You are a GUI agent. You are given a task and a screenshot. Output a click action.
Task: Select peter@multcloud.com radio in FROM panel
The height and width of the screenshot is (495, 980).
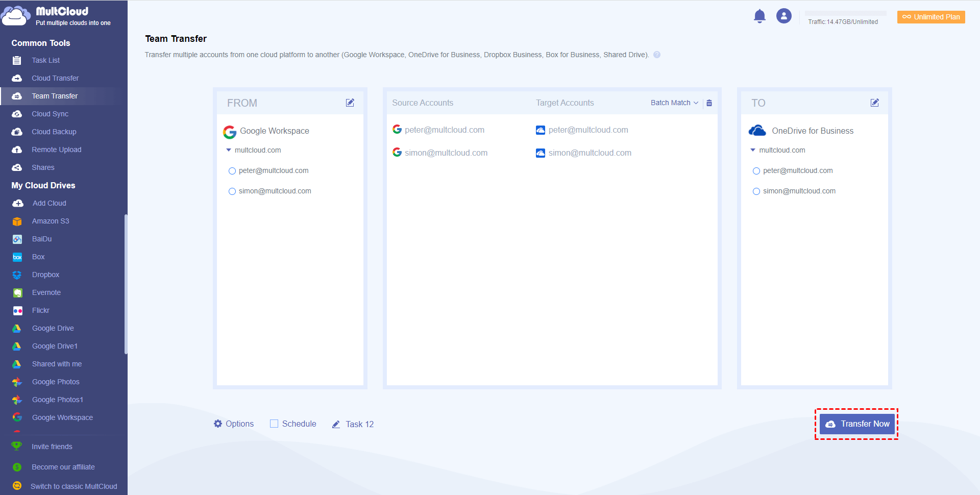[x=232, y=171]
